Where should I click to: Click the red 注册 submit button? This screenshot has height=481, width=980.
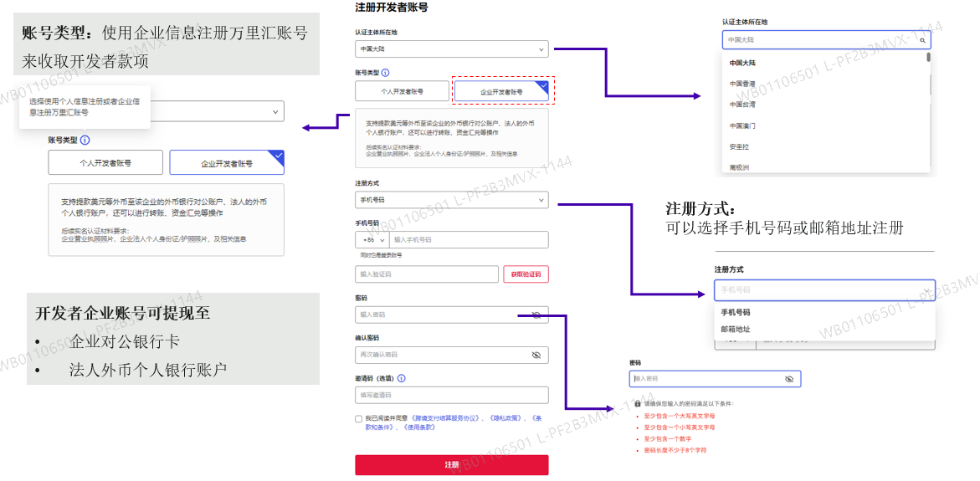tap(452, 465)
